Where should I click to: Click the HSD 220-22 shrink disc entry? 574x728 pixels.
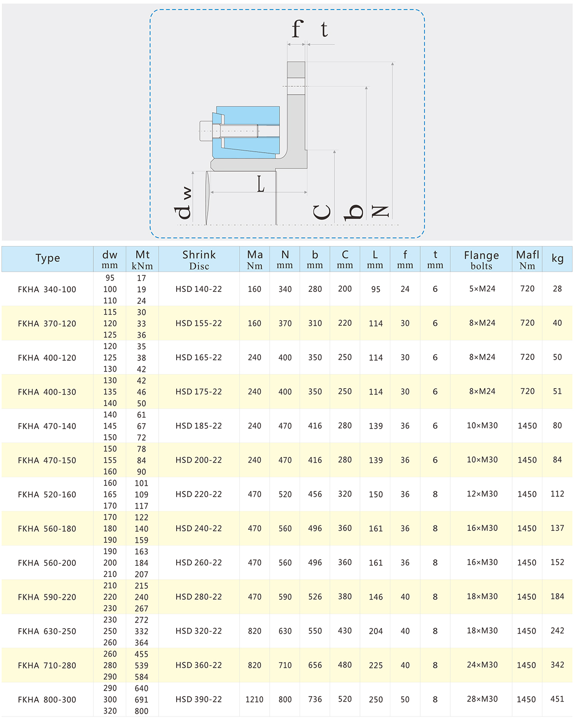tap(199, 494)
